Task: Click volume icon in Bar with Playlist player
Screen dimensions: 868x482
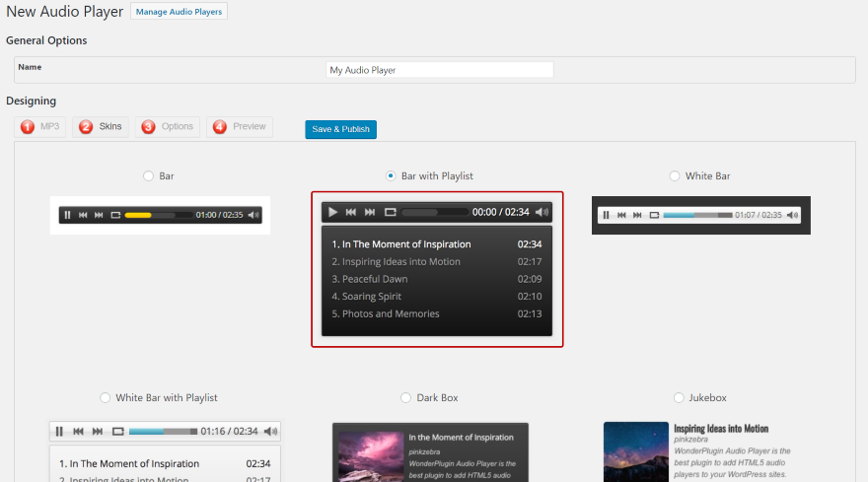Action: coord(542,212)
